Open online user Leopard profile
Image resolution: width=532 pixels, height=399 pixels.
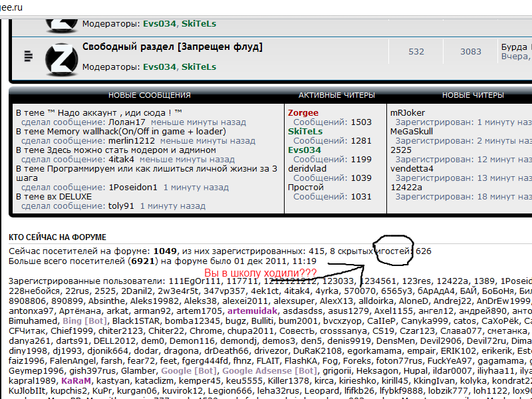point(322,391)
